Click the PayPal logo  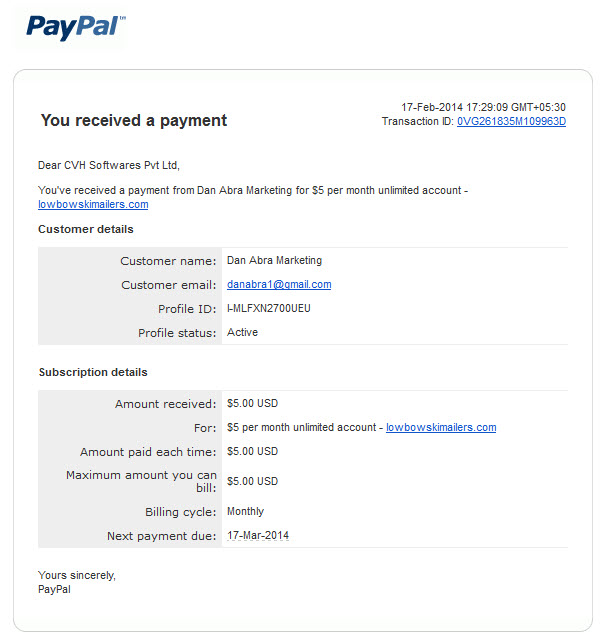pyautogui.click(x=76, y=27)
